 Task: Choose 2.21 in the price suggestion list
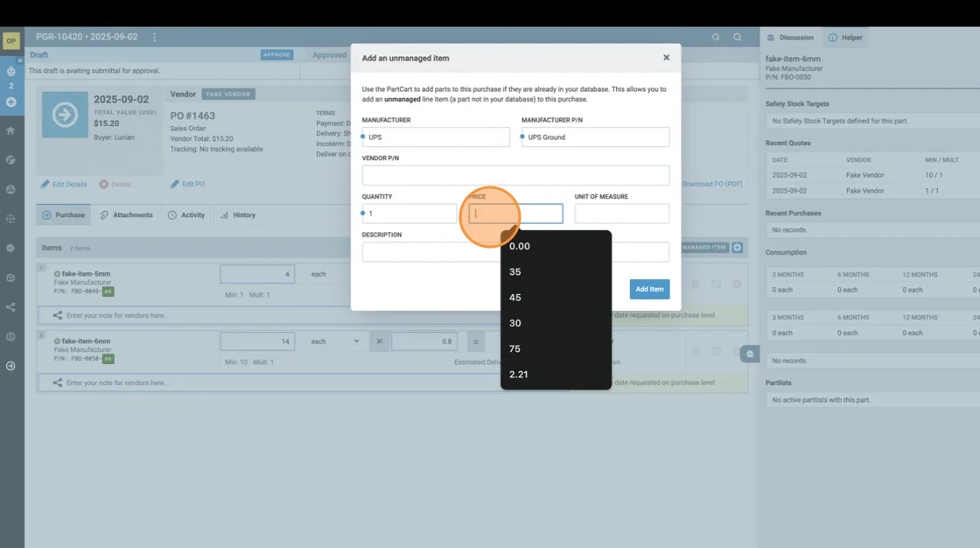(x=519, y=375)
